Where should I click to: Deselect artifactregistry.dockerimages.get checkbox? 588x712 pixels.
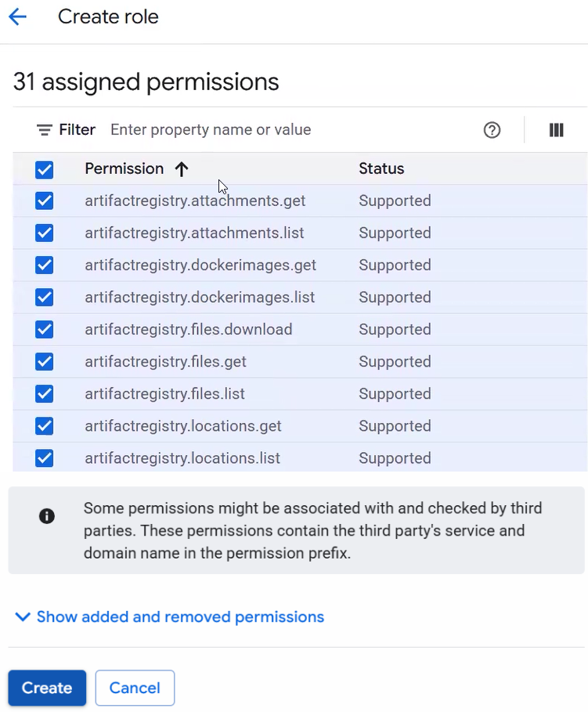45,266
